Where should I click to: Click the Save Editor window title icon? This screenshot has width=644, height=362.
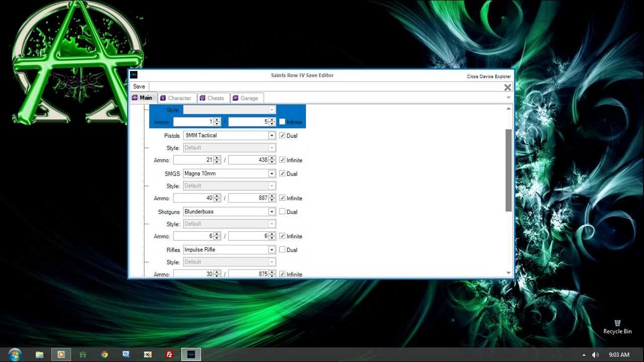[133, 75]
